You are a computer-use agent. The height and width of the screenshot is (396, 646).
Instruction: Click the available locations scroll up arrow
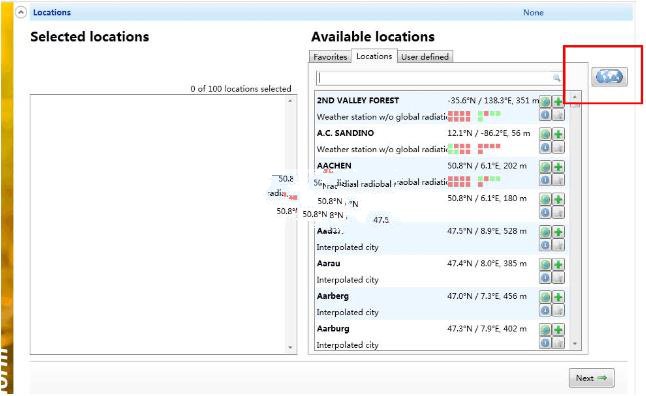pos(575,97)
